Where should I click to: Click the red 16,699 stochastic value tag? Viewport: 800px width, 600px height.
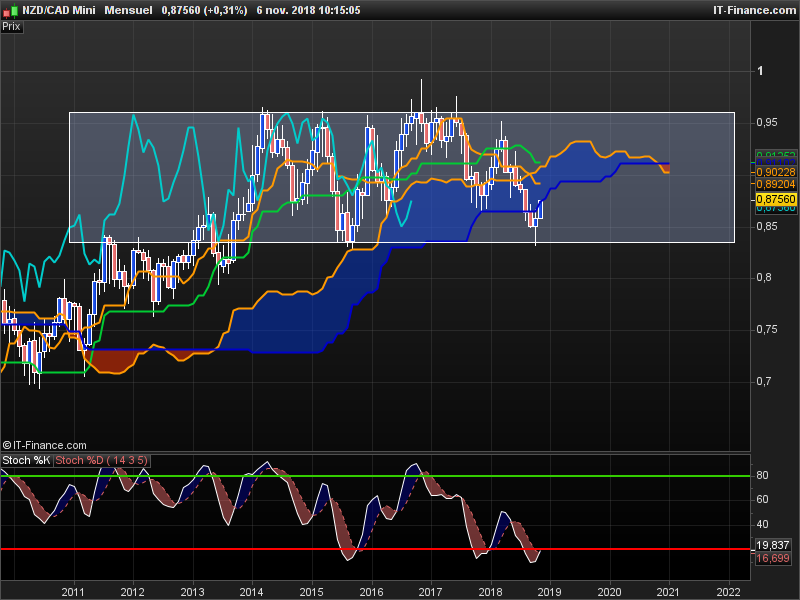point(772,558)
